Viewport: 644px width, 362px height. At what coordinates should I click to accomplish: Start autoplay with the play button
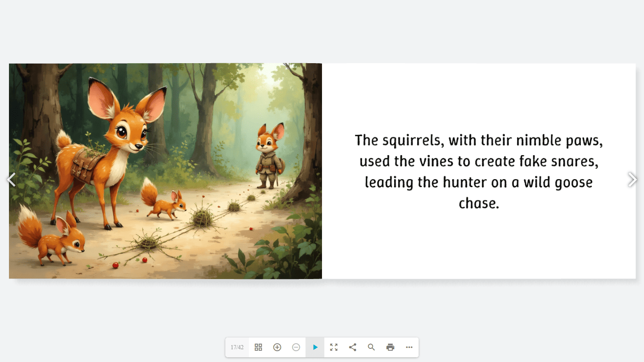(x=315, y=347)
